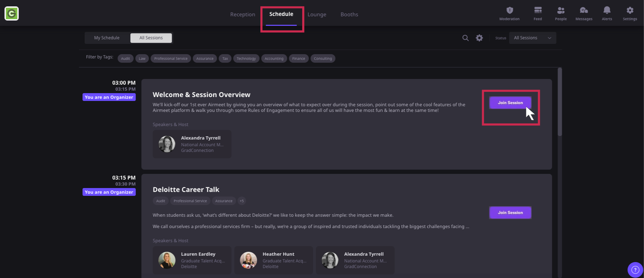
Task: Open the Feed icon
Action: (538, 13)
